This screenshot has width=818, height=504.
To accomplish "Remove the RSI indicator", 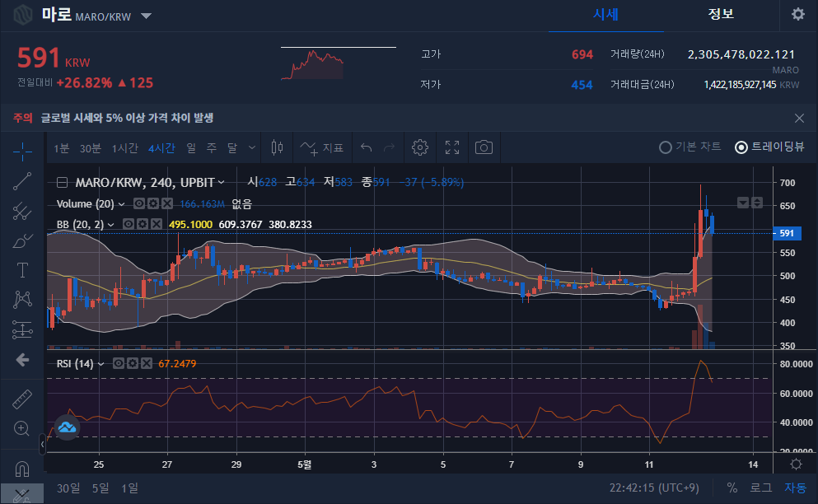I will pyautogui.click(x=147, y=363).
